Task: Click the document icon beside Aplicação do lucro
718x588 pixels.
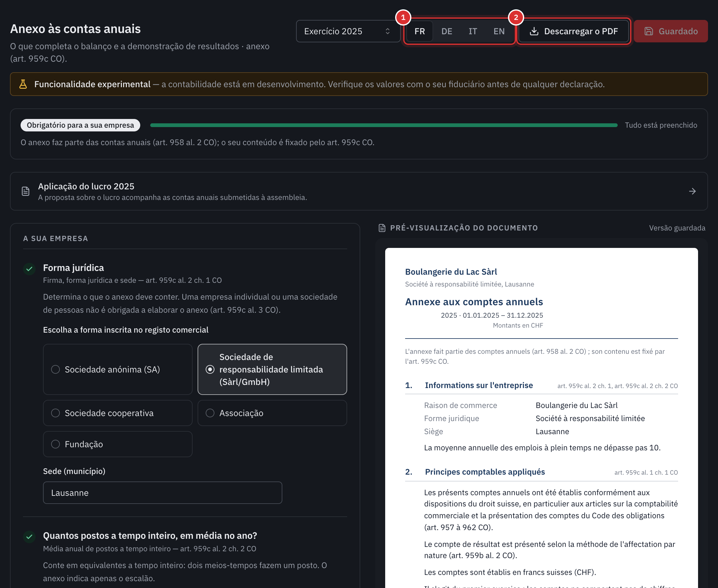Action: pos(26,191)
